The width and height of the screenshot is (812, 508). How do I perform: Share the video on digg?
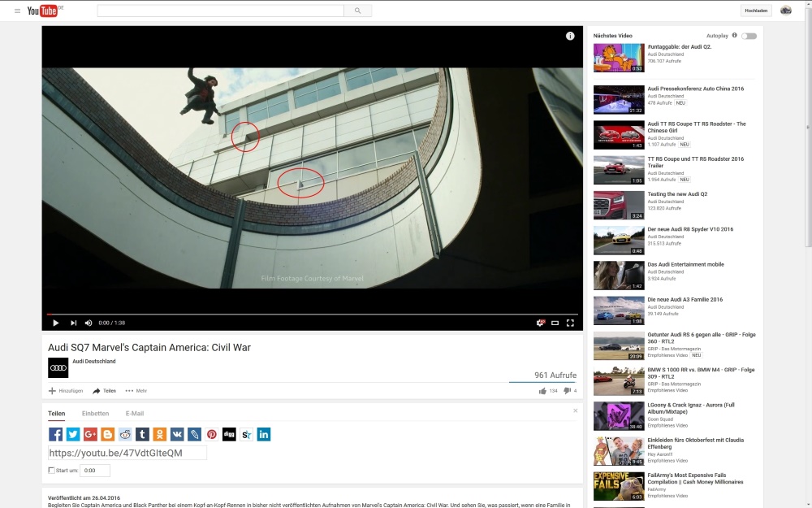229,434
